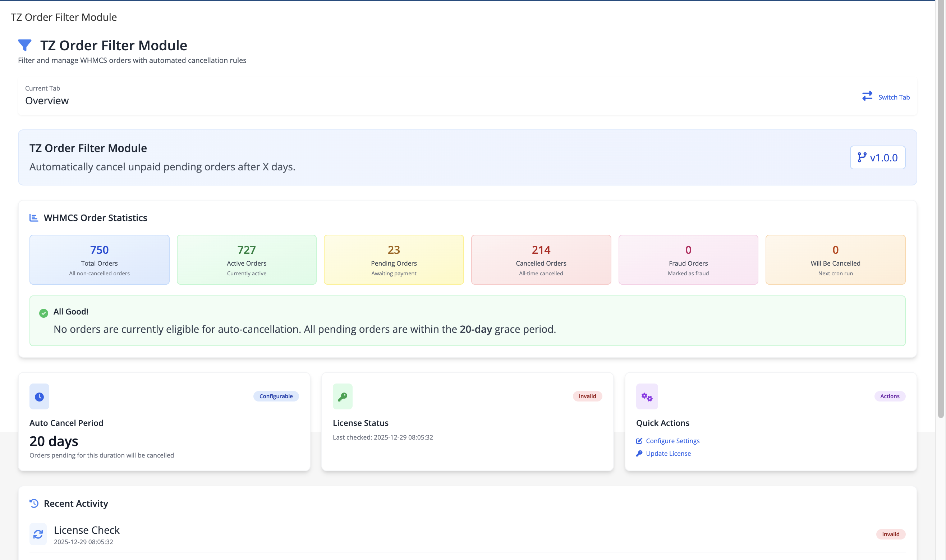Select the Pending Orders statistic card

(x=393, y=259)
